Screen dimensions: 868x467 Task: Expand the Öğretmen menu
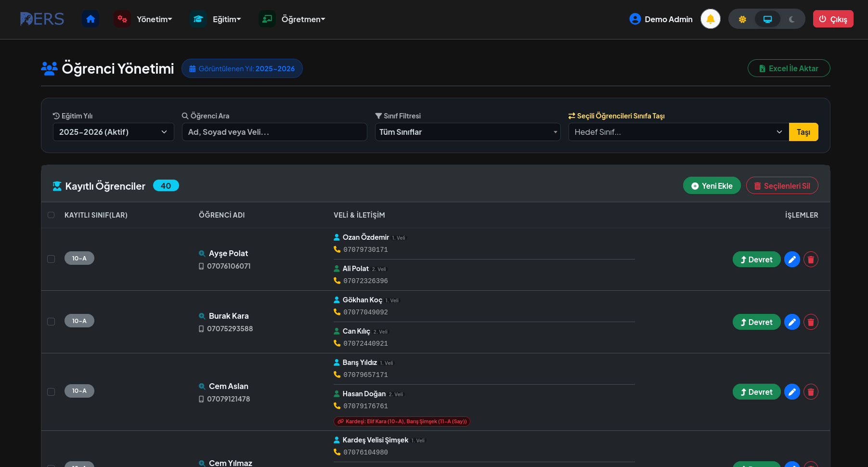303,19
